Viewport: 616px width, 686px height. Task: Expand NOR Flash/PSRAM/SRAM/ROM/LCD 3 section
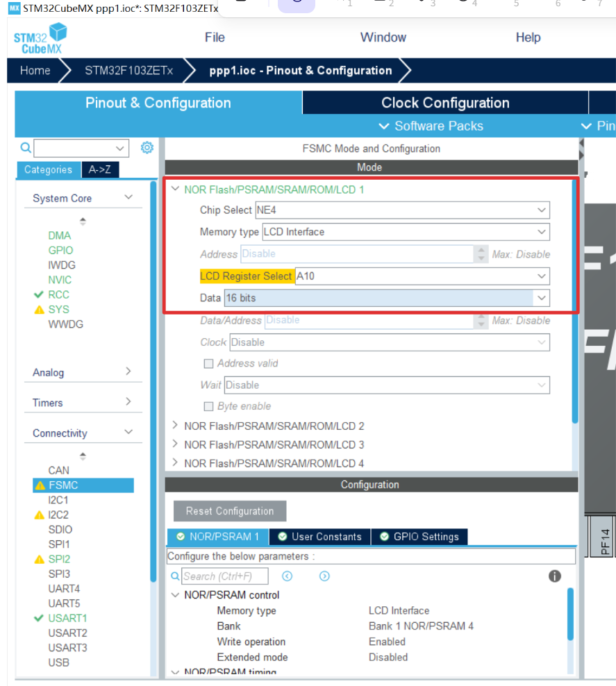click(175, 444)
